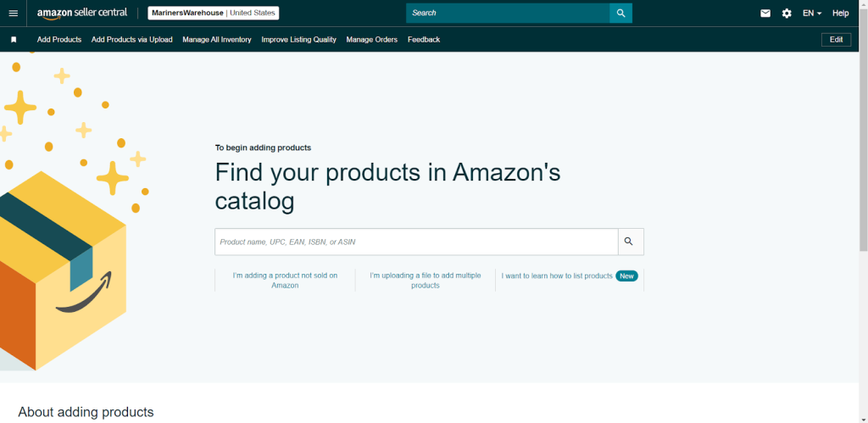Click "I'm adding a product not sold on Amazon"
Image resolution: width=868 pixels, height=423 pixels.
(285, 280)
